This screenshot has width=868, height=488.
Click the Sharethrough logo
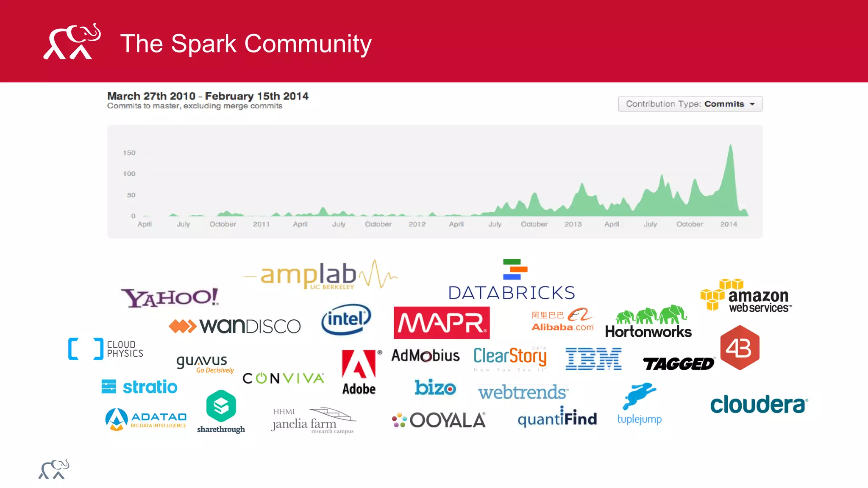click(221, 412)
